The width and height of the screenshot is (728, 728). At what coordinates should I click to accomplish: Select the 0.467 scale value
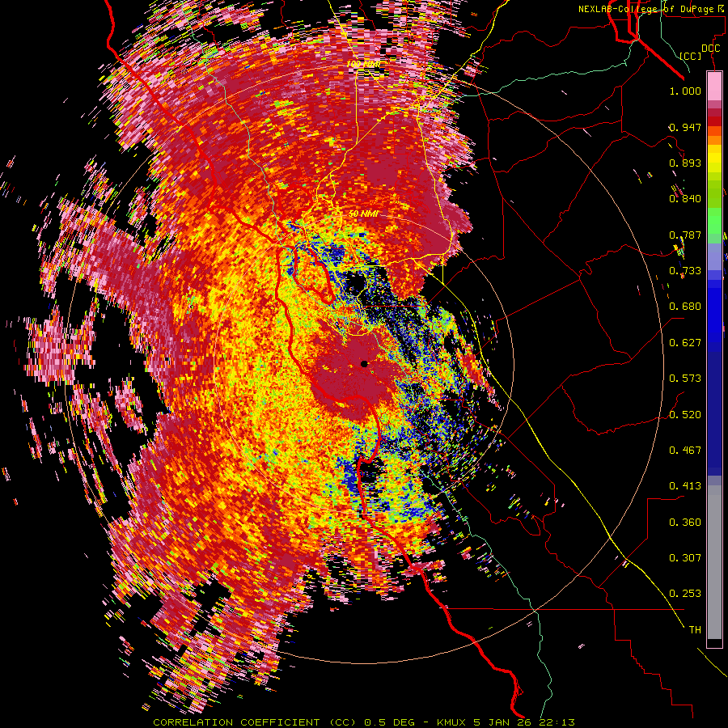pos(685,451)
